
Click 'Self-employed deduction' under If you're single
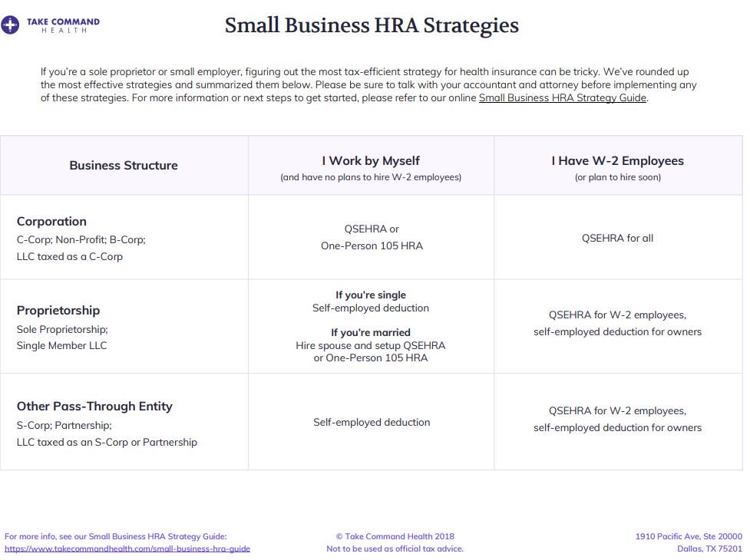371,308
